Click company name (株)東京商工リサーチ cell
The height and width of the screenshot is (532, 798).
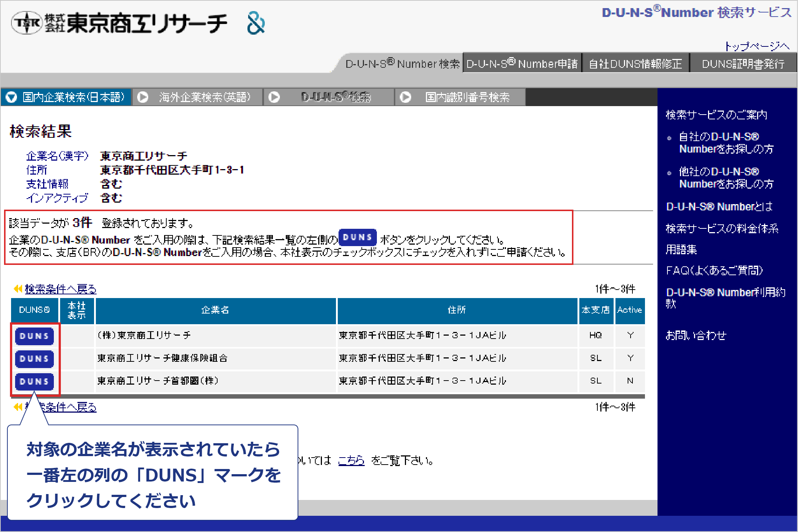click(216, 336)
